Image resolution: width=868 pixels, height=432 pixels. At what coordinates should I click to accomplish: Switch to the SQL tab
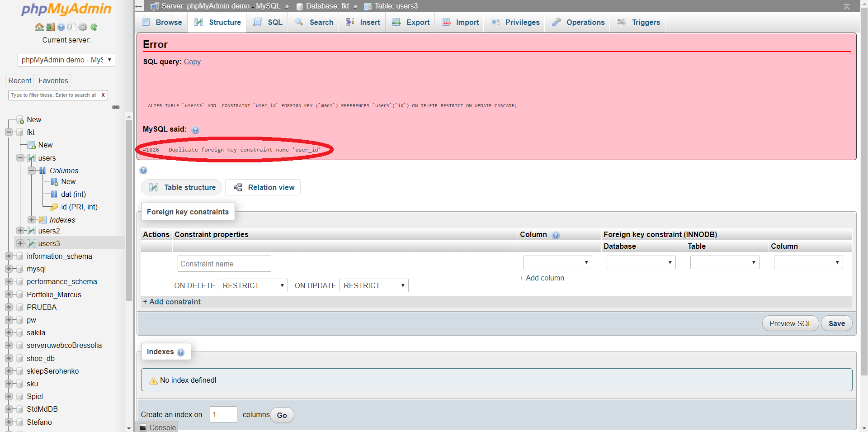[x=266, y=22]
